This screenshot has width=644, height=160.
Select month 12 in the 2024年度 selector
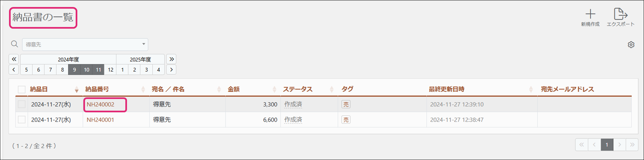tap(110, 70)
